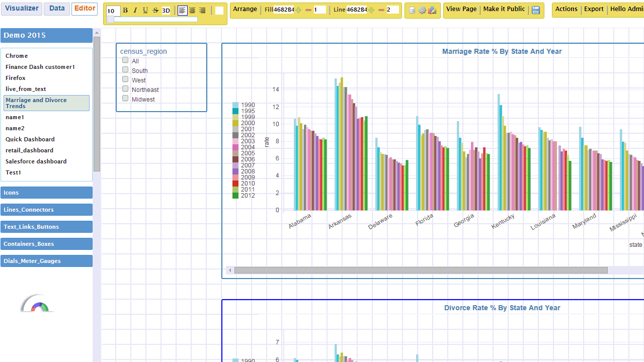Image resolution: width=644 pixels, height=362 pixels.
Task: Click the Make it Public button
Action: point(504,9)
